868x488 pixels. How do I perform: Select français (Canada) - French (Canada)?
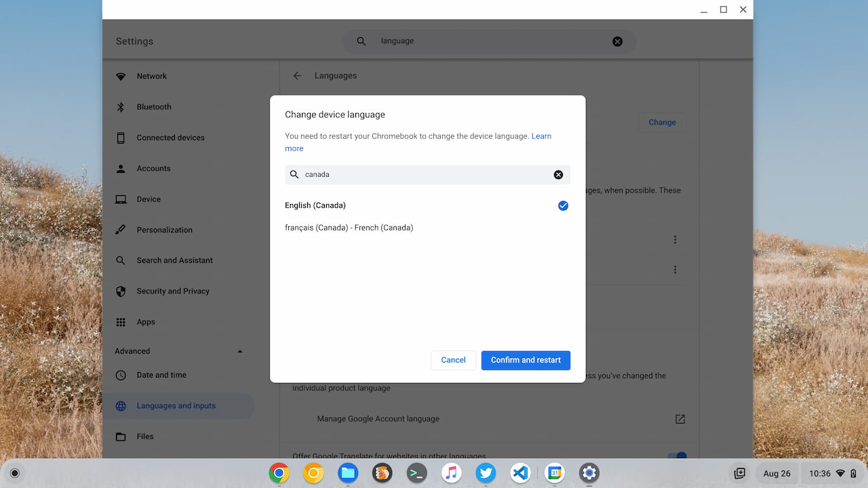(x=427, y=228)
